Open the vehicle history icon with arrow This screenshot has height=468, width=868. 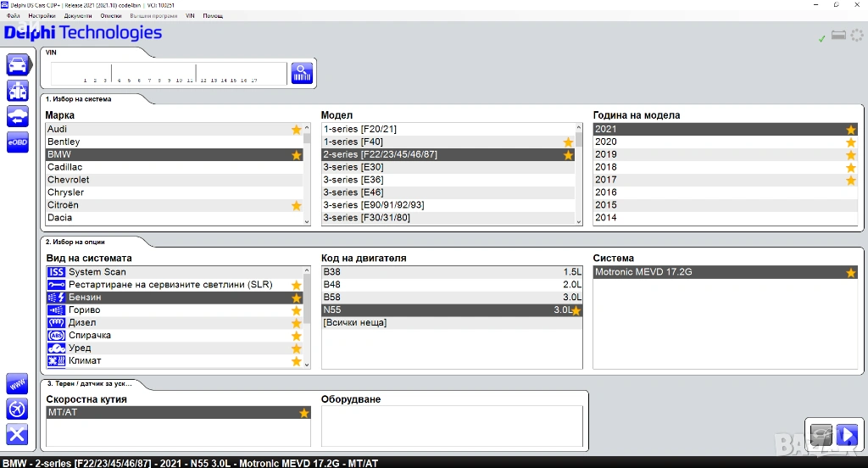[17, 116]
